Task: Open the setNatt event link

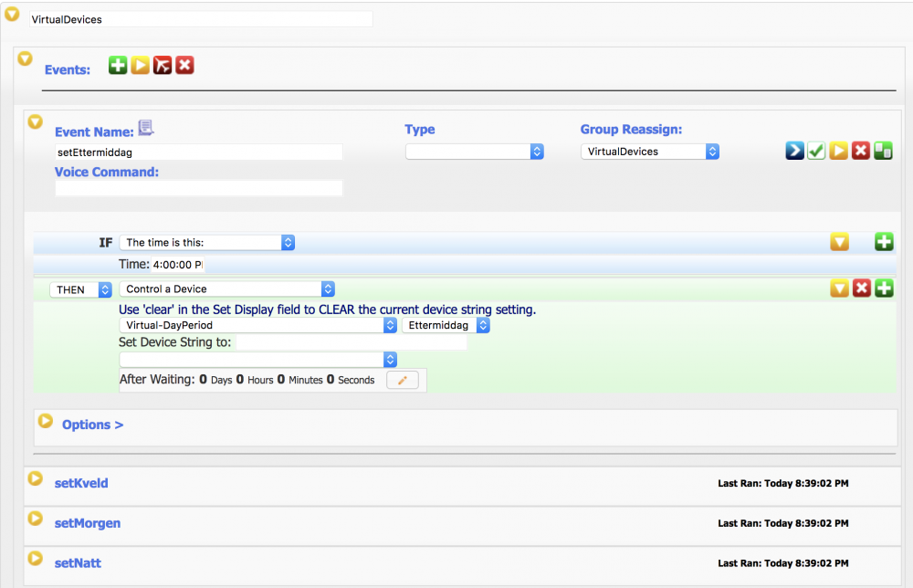Action: point(78,563)
